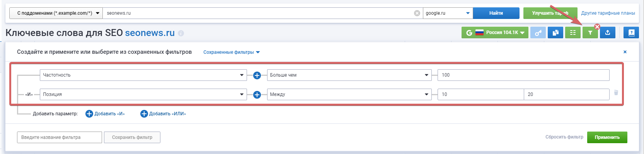The height and width of the screenshot is (154, 644).
Task: Toggle the funnel filter icon button
Action: [x=590, y=33]
